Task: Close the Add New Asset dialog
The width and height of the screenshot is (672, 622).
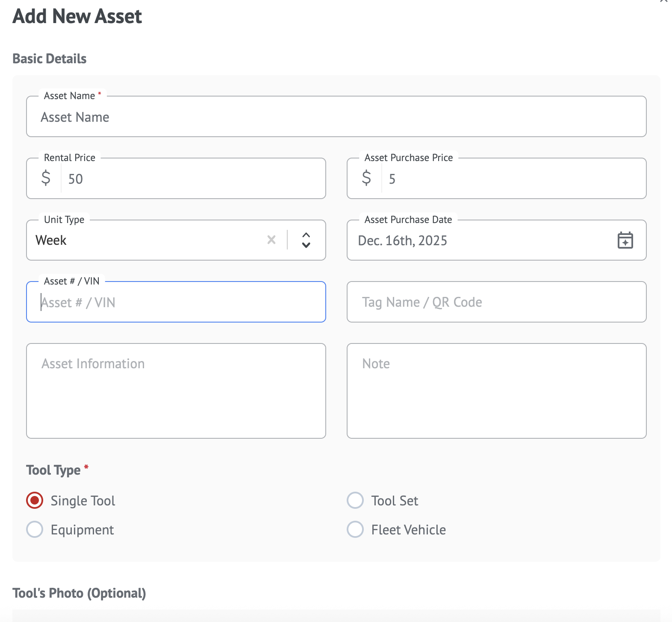Action: click(663, 1)
